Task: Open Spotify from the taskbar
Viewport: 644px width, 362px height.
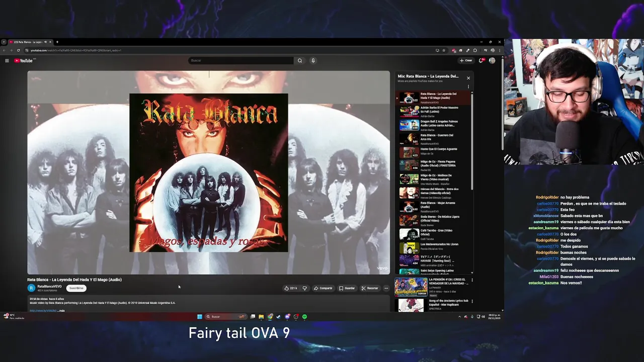Action: pos(304,317)
